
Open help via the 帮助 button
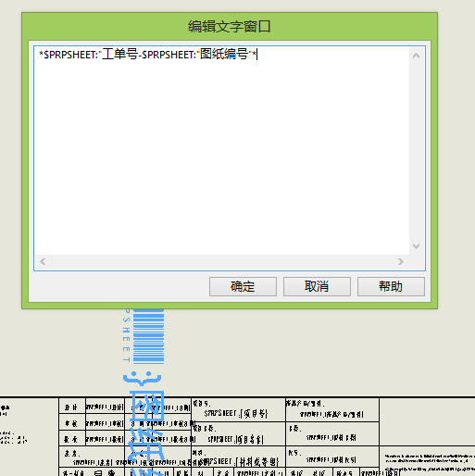tap(391, 286)
